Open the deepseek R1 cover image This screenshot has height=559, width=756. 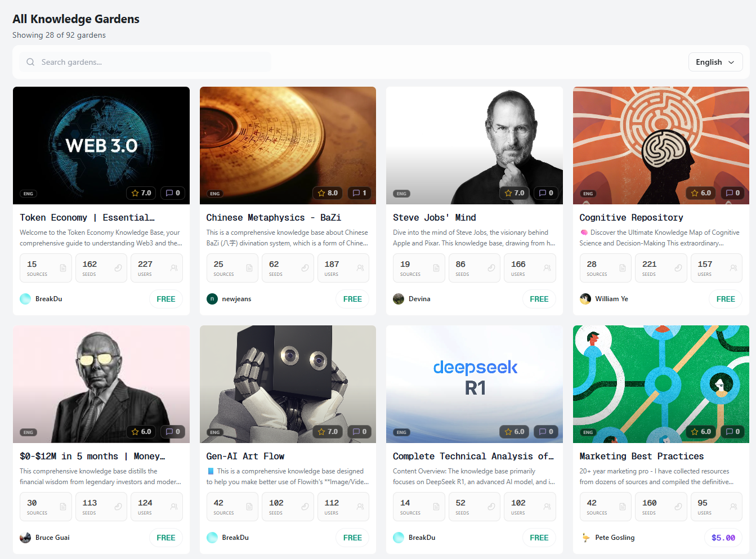click(475, 384)
